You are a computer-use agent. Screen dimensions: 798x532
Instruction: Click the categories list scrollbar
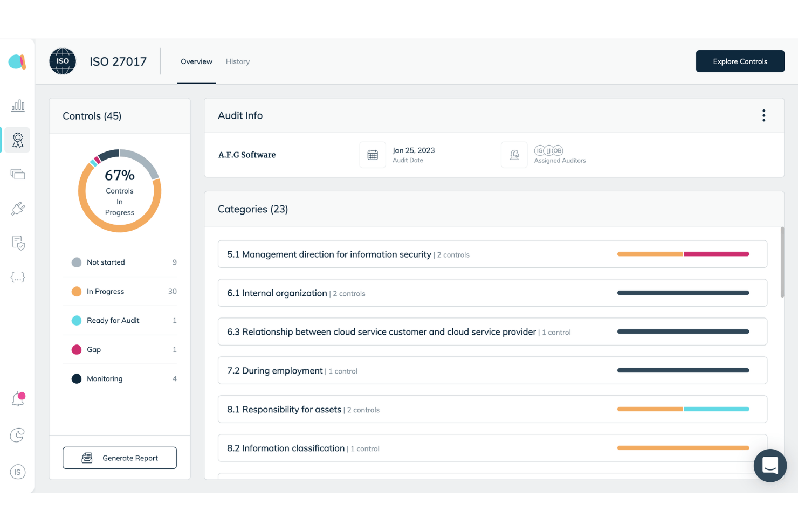(782, 262)
